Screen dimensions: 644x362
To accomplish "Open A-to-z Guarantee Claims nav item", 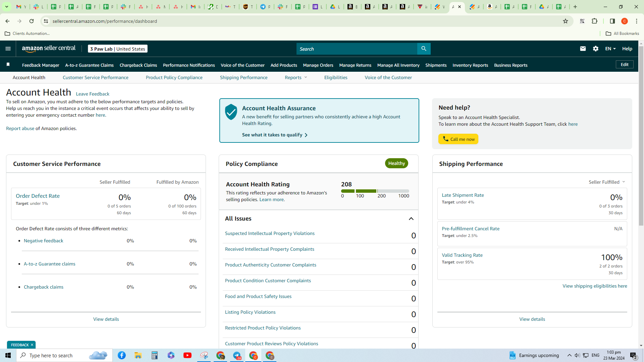I will (90, 65).
